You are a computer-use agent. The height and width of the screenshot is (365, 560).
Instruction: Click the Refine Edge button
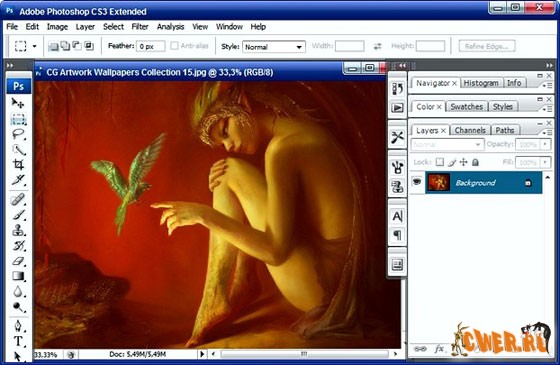(487, 46)
